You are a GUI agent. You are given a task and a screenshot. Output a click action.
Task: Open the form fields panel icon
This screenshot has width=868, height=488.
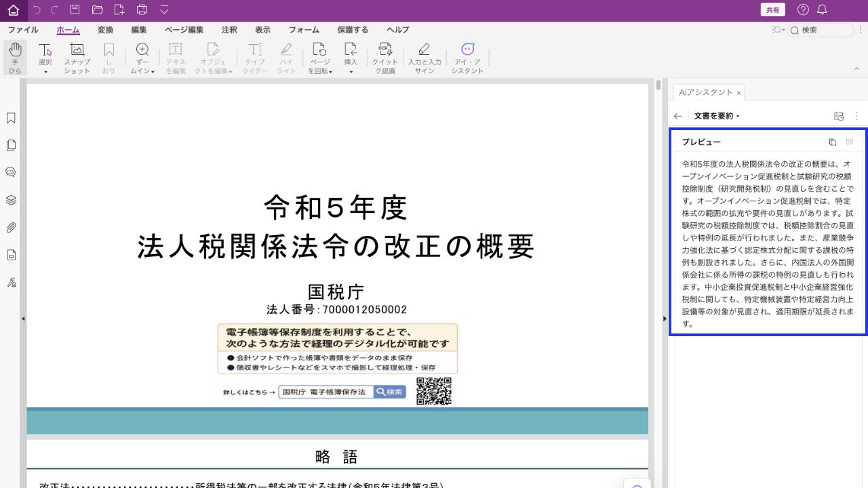pos(11,255)
